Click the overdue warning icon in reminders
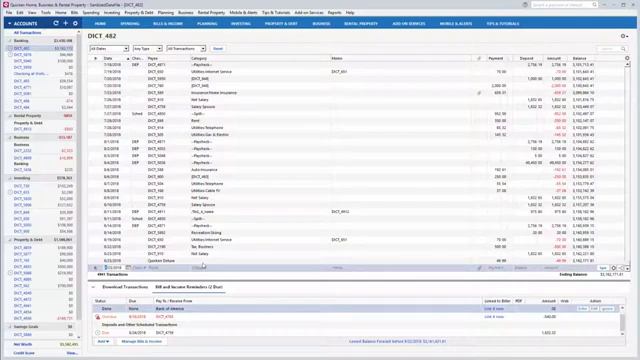The height and width of the screenshot is (360, 640). (98, 317)
